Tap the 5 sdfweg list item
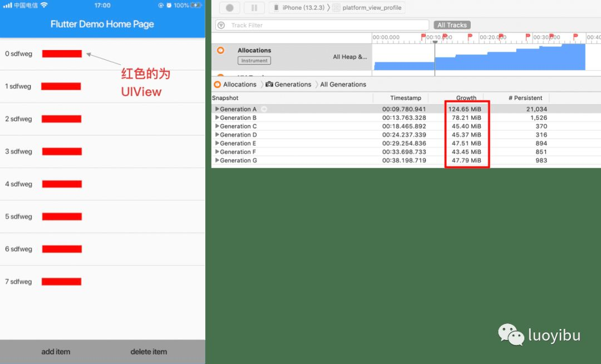Screen dimensions: 601x364 [102, 217]
